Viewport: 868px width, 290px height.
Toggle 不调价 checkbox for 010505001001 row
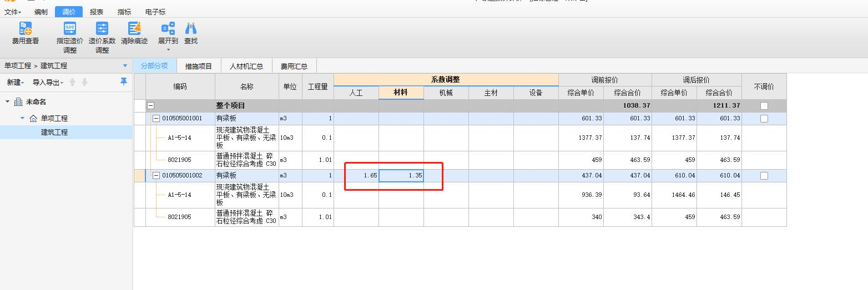(764, 119)
